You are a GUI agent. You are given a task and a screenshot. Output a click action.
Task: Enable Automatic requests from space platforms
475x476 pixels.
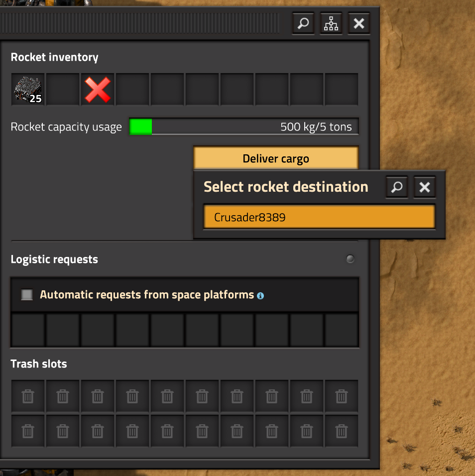pyautogui.click(x=27, y=294)
